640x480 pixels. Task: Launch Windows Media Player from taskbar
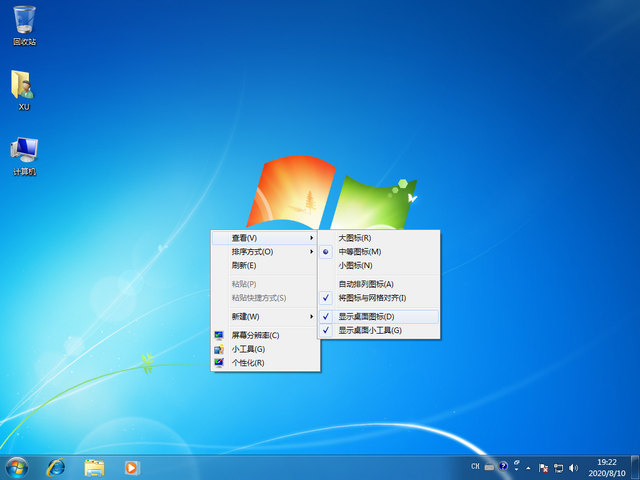point(131,467)
